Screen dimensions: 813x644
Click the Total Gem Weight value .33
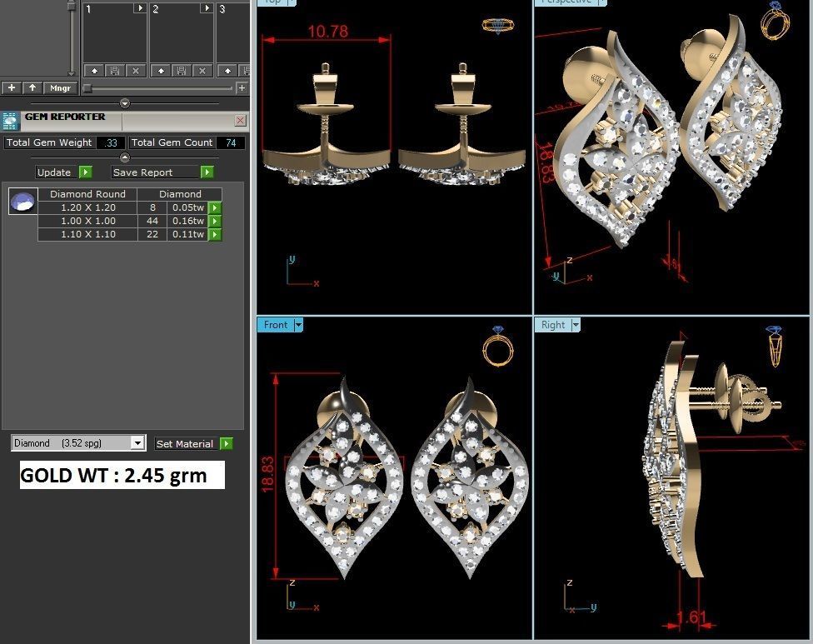111,142
